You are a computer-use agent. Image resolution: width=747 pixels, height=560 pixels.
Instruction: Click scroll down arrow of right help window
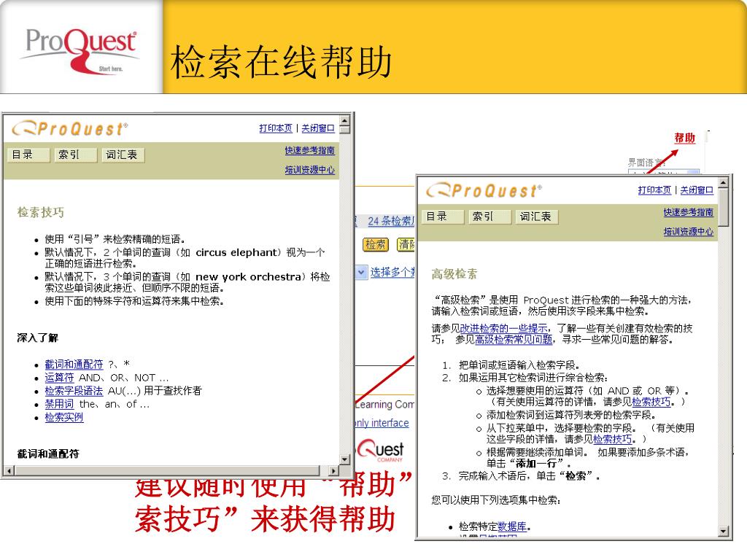coord(723,532)
